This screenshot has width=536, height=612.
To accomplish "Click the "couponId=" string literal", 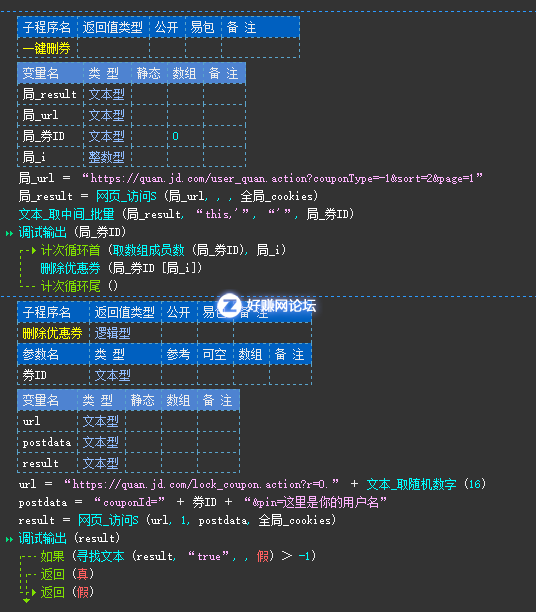I will [130, 502].
